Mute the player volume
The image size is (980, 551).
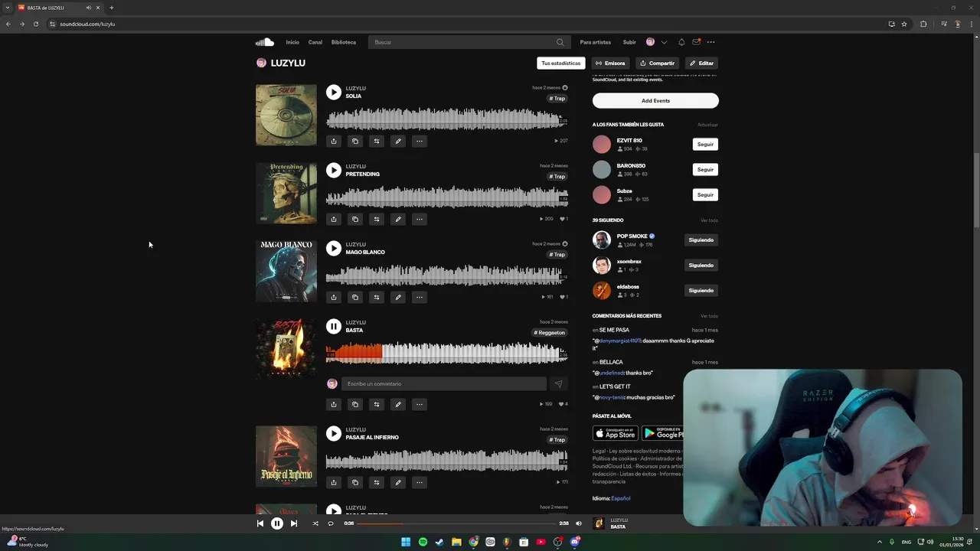pyautogui.click(x=578, y=523)
